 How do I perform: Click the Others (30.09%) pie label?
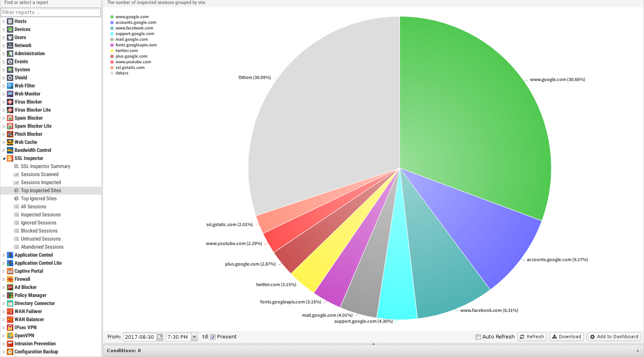point(255,77)
